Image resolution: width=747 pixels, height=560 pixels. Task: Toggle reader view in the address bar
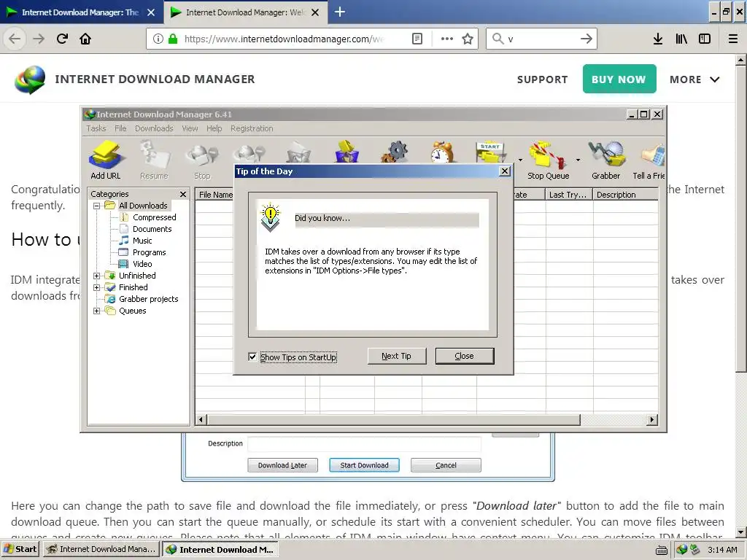(x=417, y=39)
